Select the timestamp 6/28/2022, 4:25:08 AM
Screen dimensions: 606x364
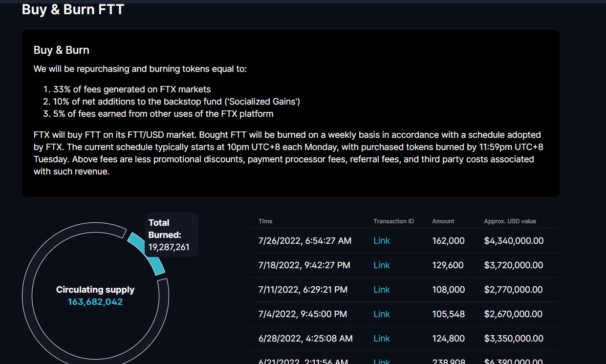(x=305, y=339)
